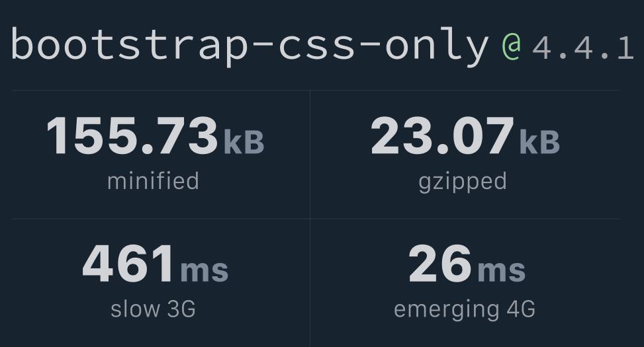Select the ms unit beside 26
The height and width of the screenshot is (347, 644).
click(502, 271)
